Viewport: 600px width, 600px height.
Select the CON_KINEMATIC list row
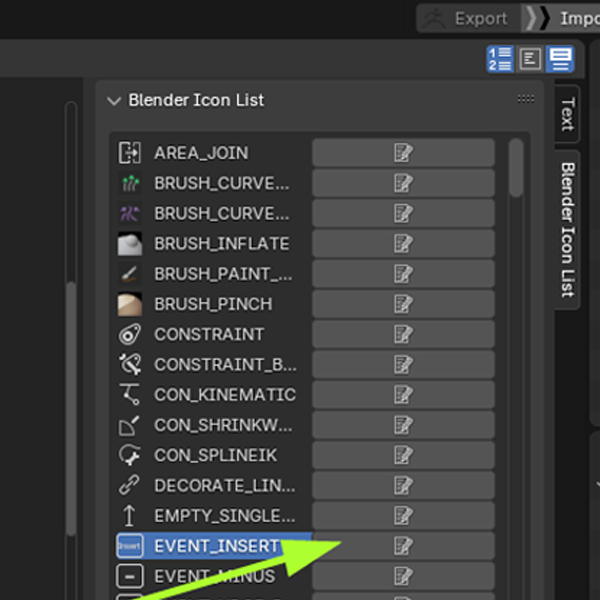click(214, 395)
